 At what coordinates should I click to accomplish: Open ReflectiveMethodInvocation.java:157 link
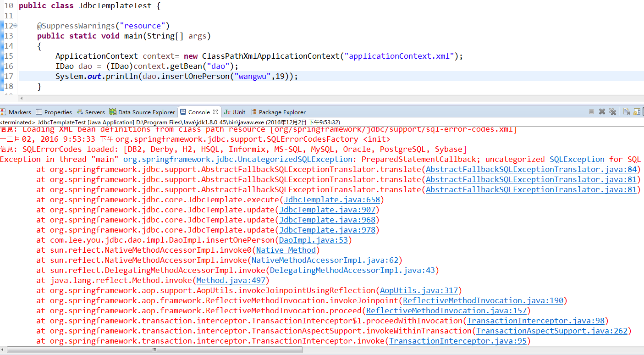(x=446, y=311)
